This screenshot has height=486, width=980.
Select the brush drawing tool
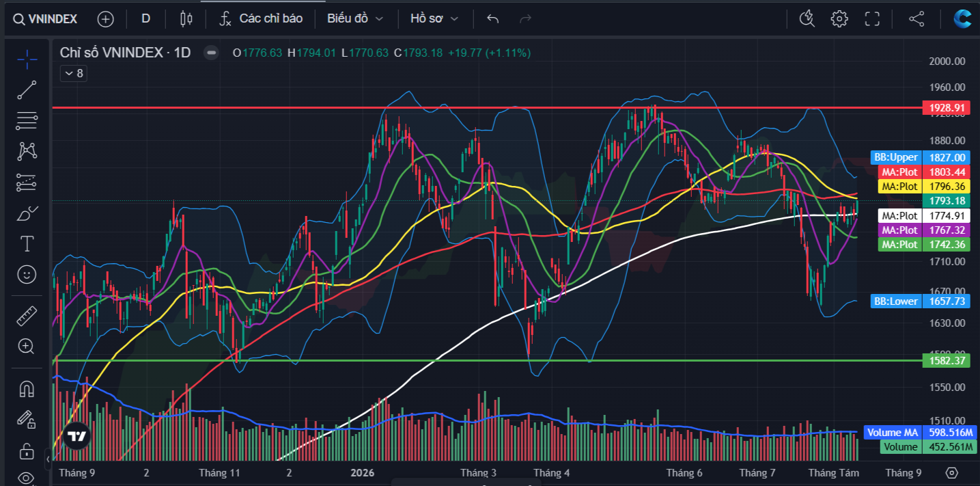click(27, 213)
